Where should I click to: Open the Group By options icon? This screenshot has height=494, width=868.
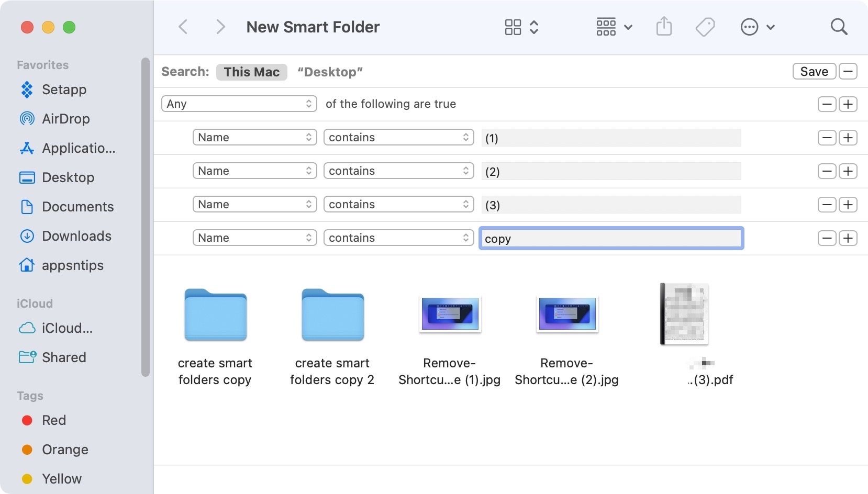[x=614, y=27]
